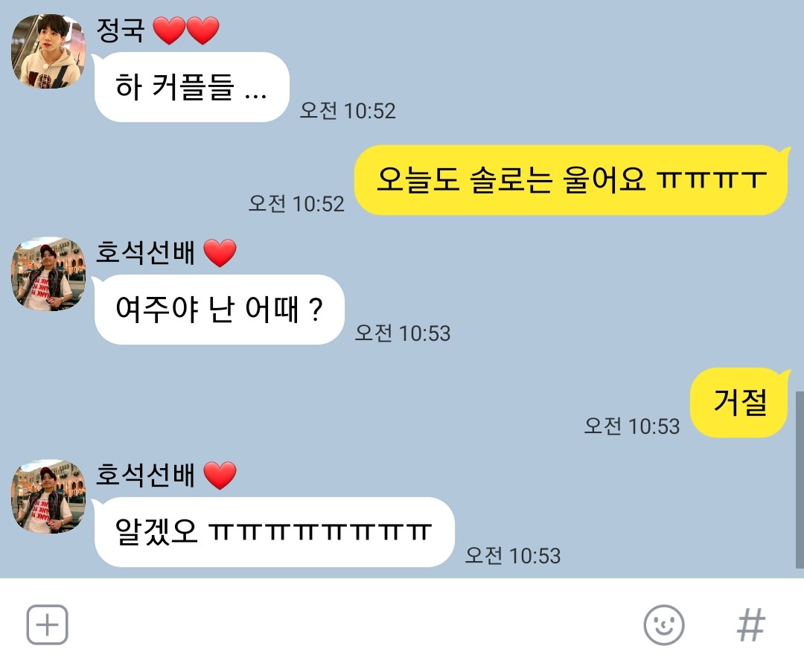The image size is (804, 672).
Task: Select the '알겠오 ㅠㅠㅠㅠ' message bubble
Action: 274,532
